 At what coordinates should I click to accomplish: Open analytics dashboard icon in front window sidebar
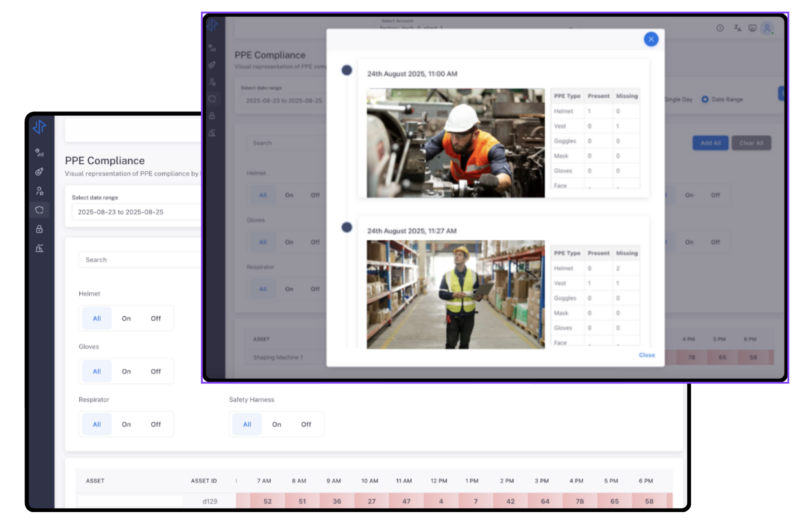[39, 153]
